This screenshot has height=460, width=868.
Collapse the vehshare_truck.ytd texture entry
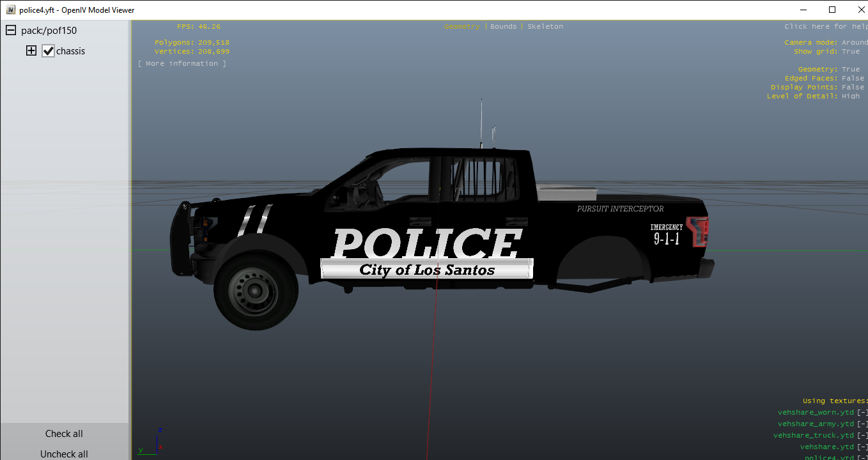pos(862,436)
